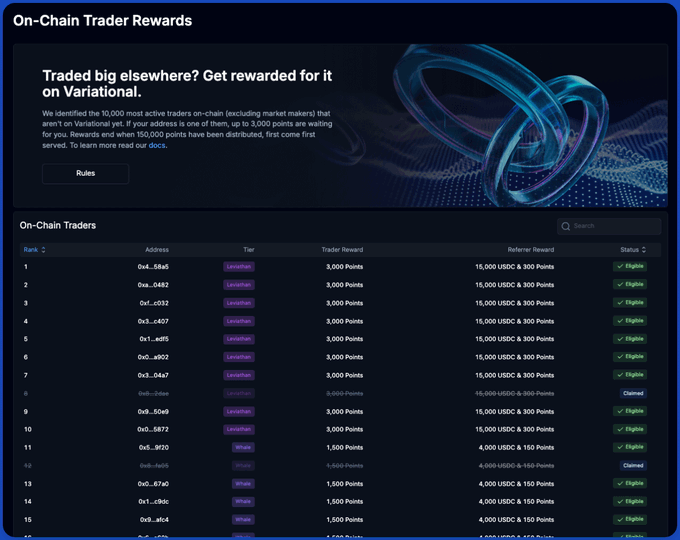This screenshot has height=540, width=680.
Task: Click the checkmark icon in rank 2 status
Action: [620, 285]
